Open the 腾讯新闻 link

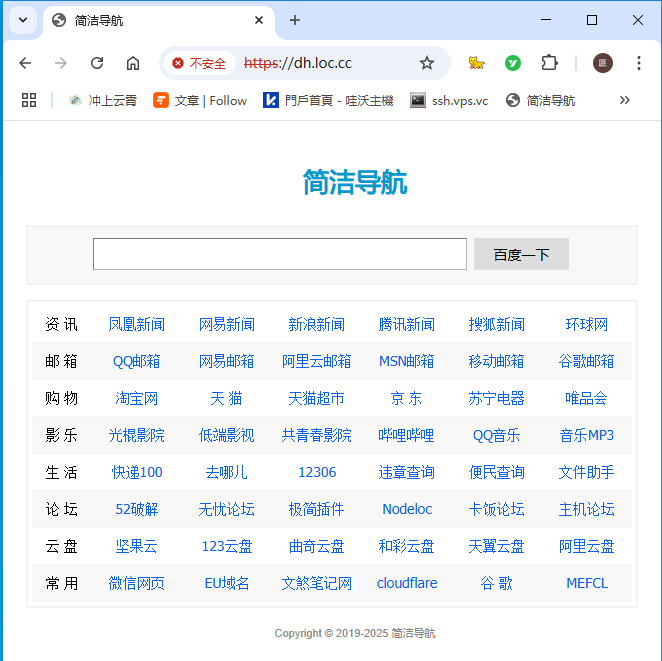pos(407,325)
